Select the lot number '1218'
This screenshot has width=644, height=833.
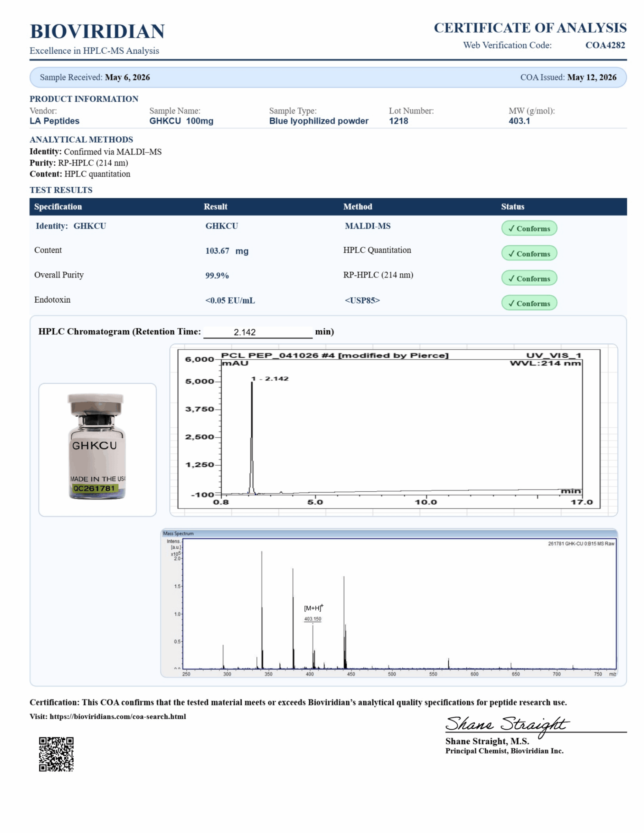tap(399, 121)
